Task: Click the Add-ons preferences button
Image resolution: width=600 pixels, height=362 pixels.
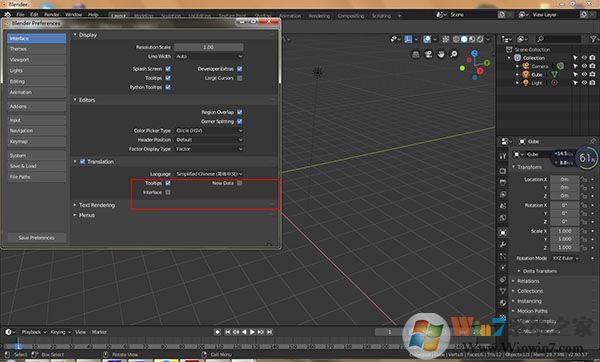Action: tap(36, 106)
